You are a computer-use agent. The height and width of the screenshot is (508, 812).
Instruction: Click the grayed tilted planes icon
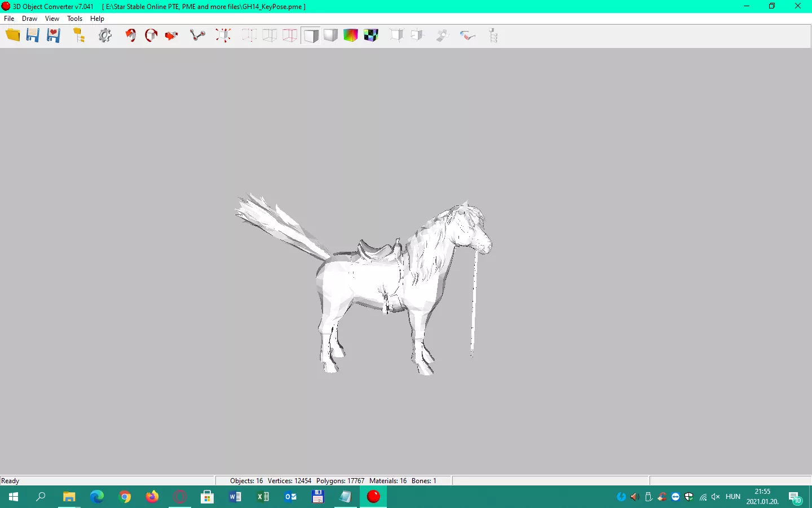pos(443,36)
